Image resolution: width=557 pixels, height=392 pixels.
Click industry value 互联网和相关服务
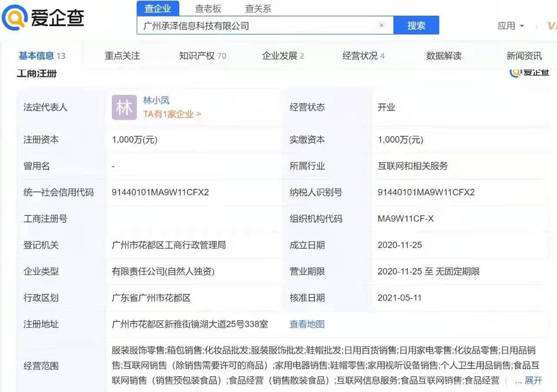[x=413, y=166]
